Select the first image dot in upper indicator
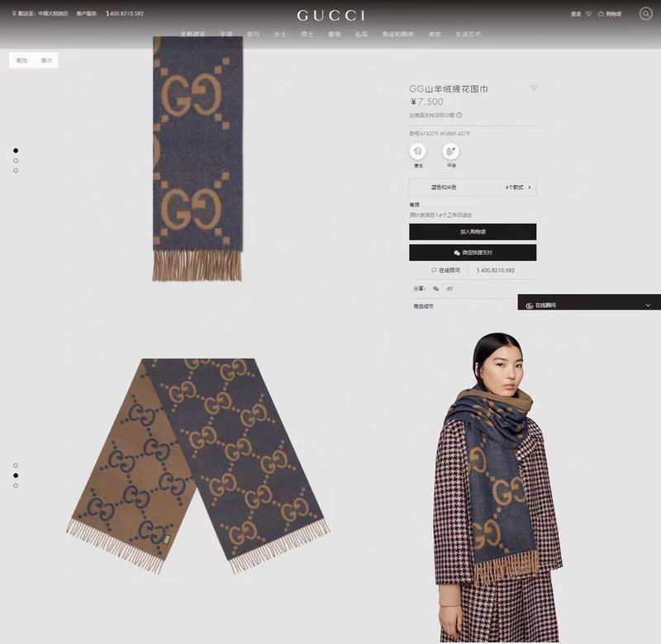The image size is (661, 644). 16,150
